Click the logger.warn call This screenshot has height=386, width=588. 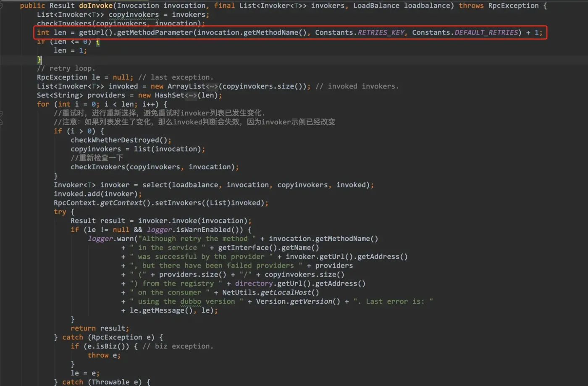pos(110,239)
